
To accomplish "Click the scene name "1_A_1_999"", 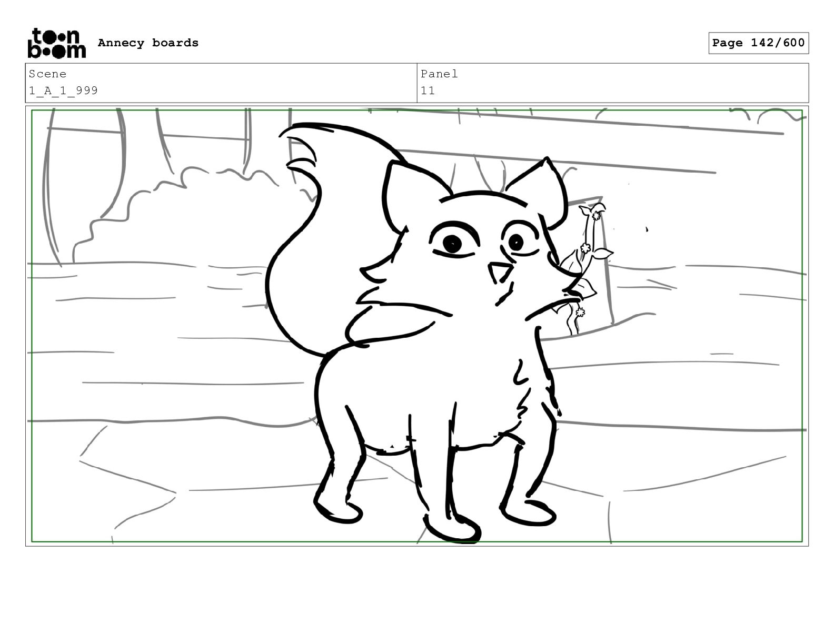I will point(63,90).
